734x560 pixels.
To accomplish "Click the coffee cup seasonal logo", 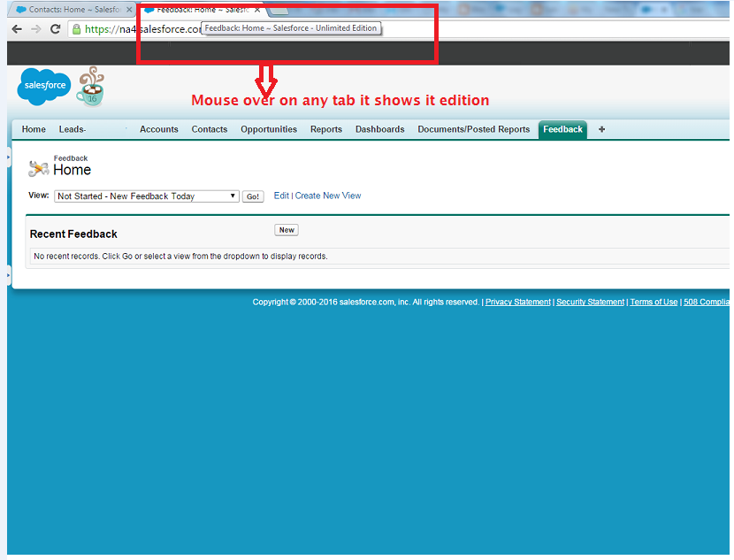I will [x=91, y=87].
